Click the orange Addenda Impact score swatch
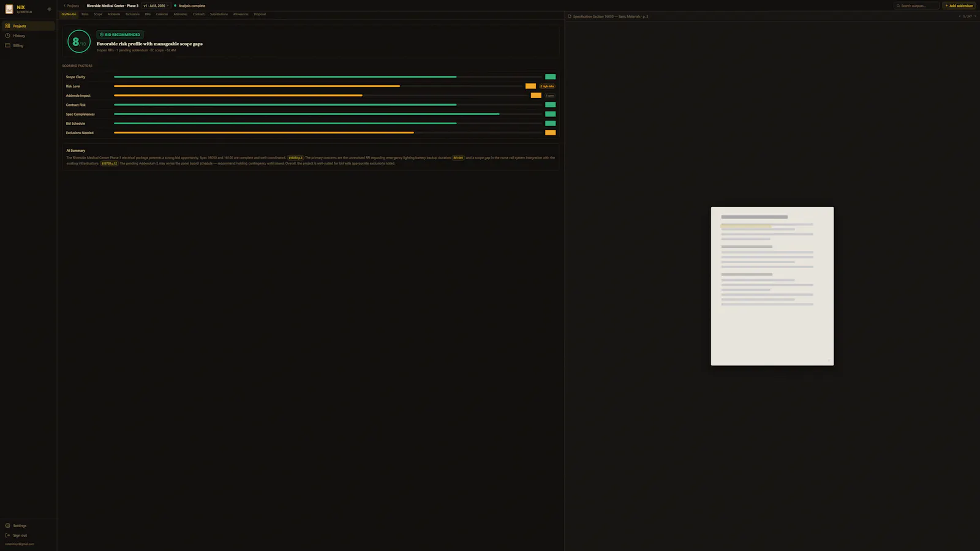The height and width of the screenshot is (551, 980). [536, 96]
